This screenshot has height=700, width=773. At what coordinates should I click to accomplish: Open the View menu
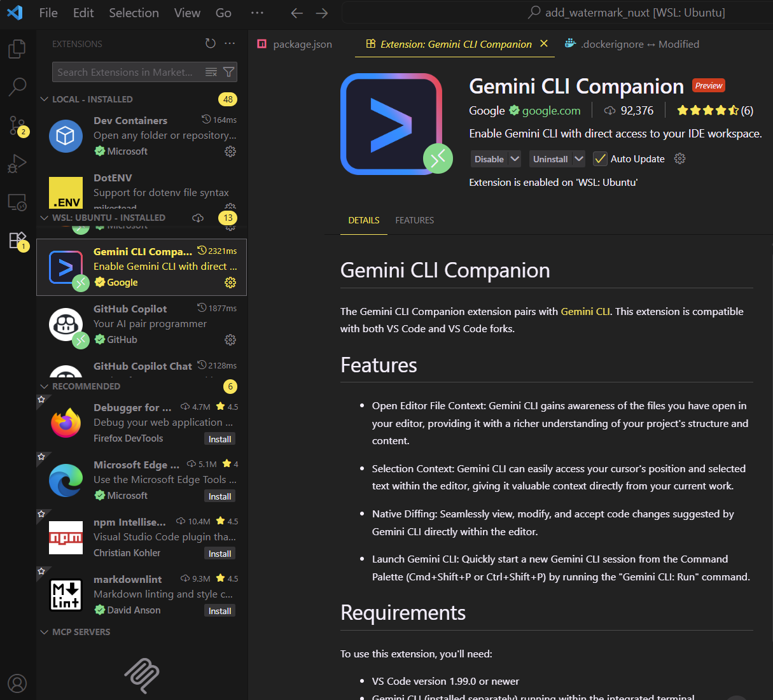tap(187, 13)
